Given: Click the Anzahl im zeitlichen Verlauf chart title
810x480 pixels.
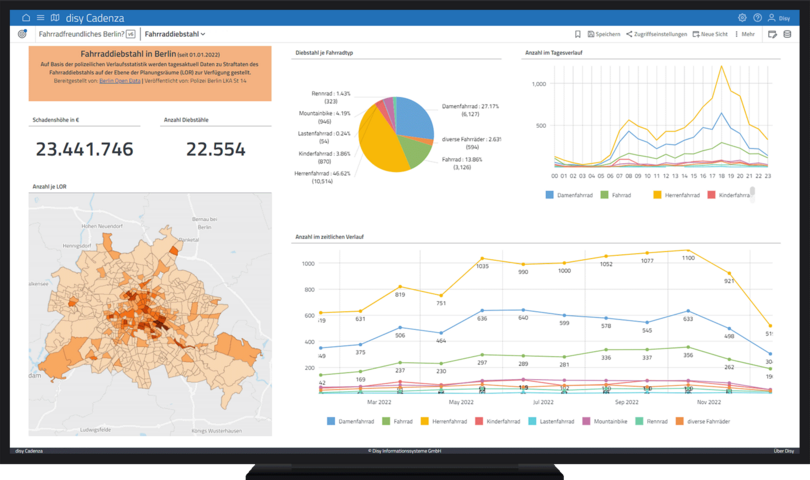Looking at the screenshot, I should [x=329, y=237].
